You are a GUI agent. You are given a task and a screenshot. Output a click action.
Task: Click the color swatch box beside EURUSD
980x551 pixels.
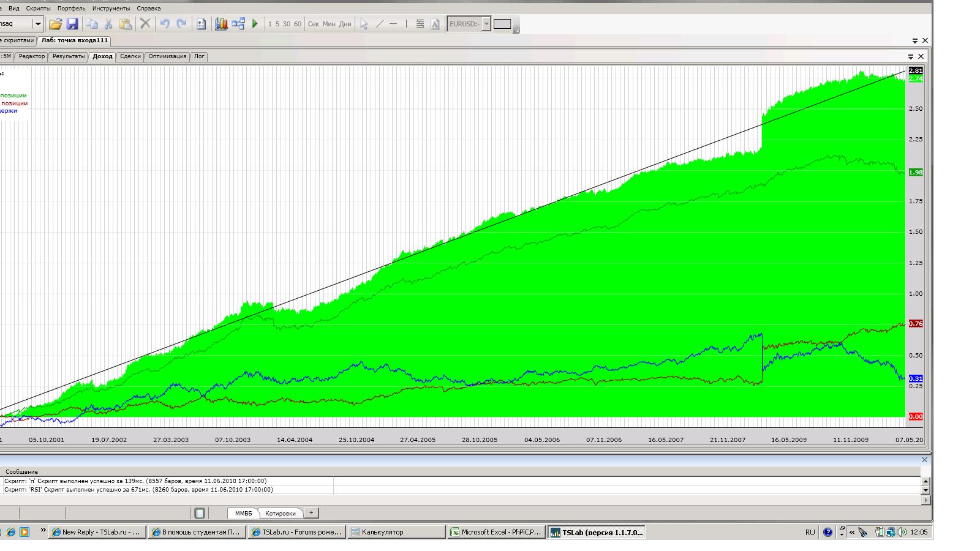pyautogui.click(x=502, y=24)
